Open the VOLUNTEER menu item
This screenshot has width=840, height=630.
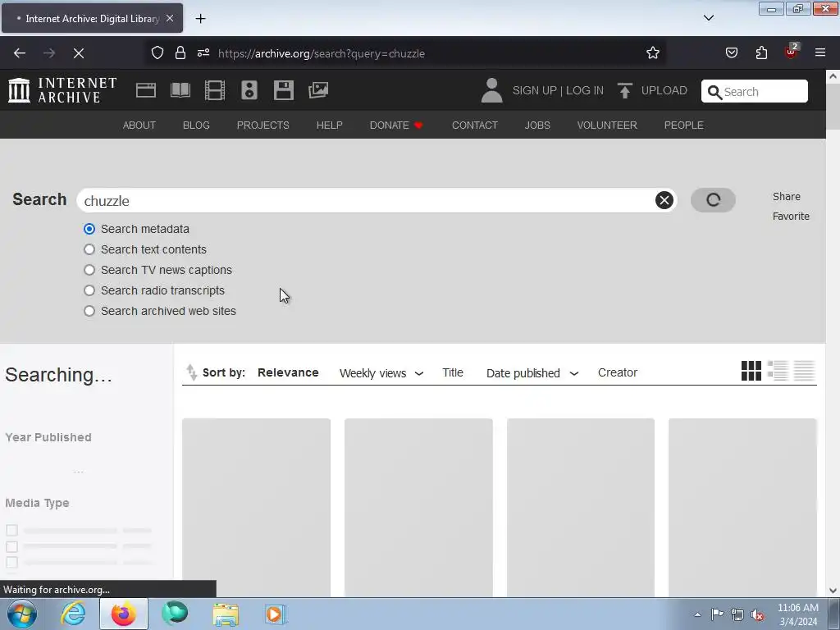click(607, 125)
